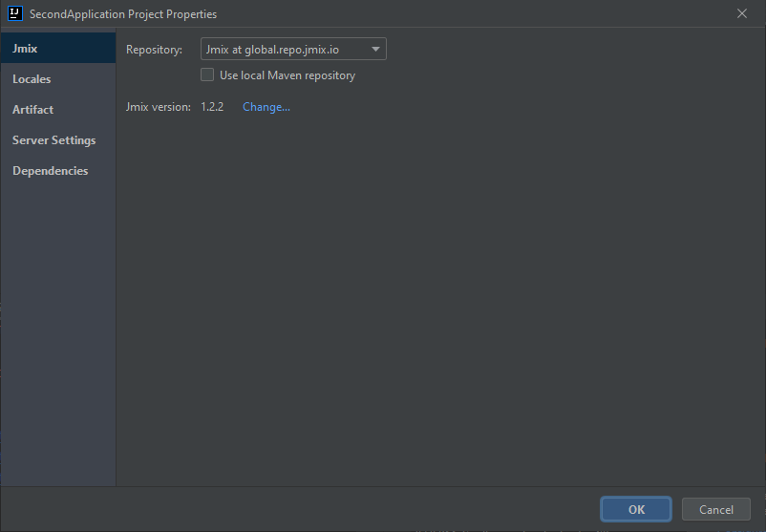Go to the Dependencies section
766x532 pixels.
coord(57,171)
